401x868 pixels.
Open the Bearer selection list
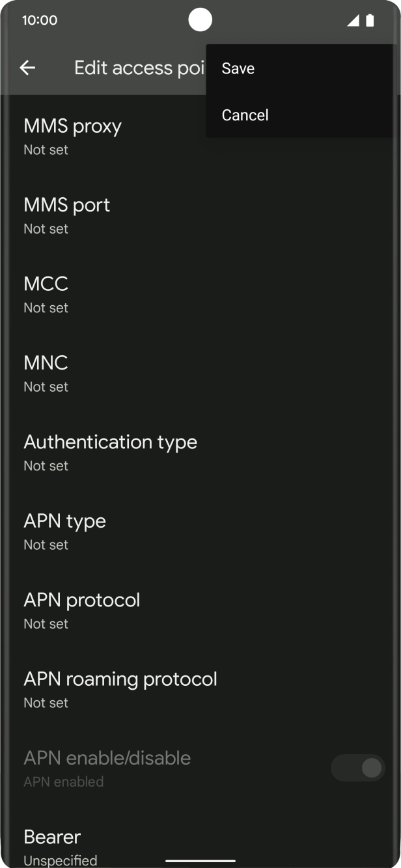[61, 846]
